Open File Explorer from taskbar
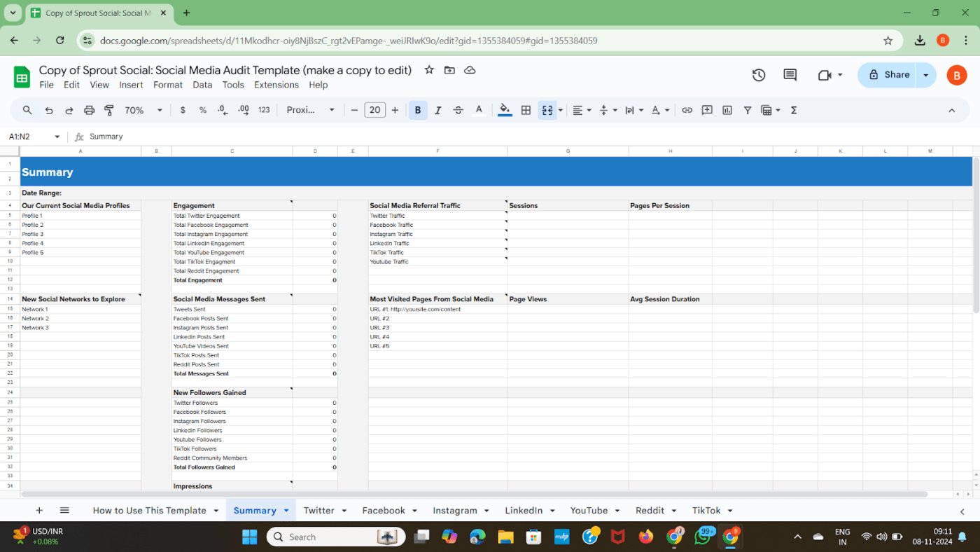The height and width of the screenshot is (552, 980). point(505,537)
